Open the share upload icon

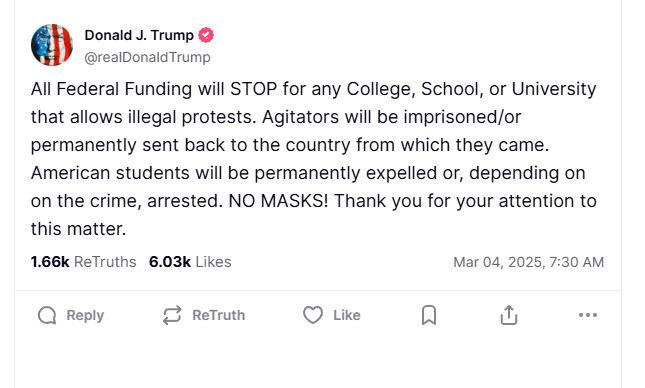[x=509, y=315]
